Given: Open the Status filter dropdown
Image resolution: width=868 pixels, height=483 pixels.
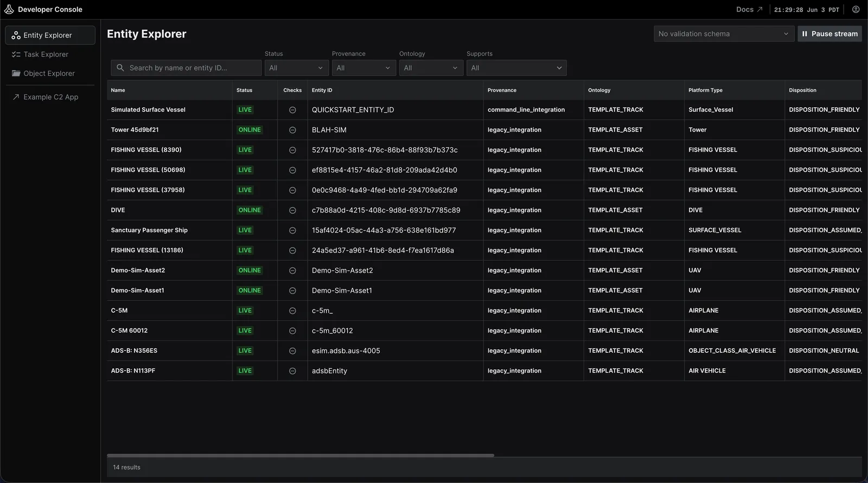Looking at the screenshot, I should coord(297,68).
